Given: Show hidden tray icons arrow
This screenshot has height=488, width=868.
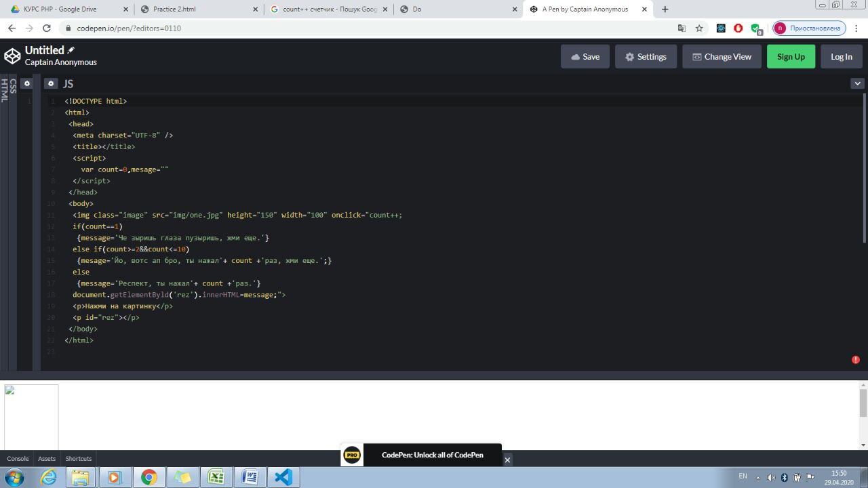Looking at the screenshot, I should click(x=758, y=477).
